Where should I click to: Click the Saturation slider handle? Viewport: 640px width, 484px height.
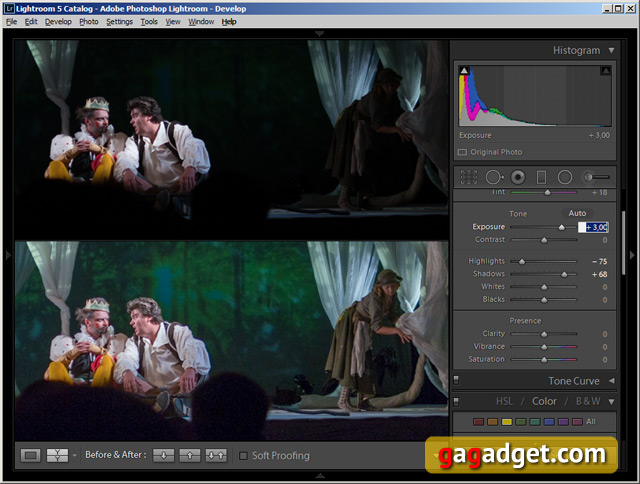pos(544,360)
